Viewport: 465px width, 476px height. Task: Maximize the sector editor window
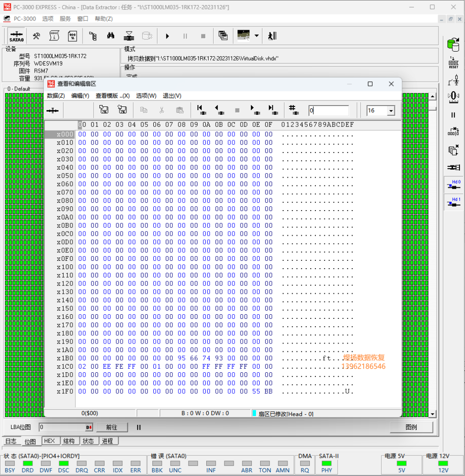(x=370, y=84)
